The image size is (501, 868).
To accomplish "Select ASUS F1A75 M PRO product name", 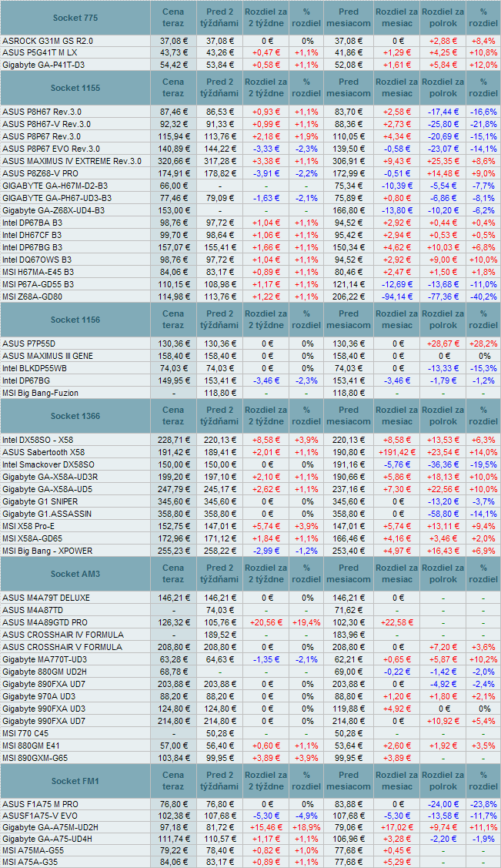I will coord(40,804).
